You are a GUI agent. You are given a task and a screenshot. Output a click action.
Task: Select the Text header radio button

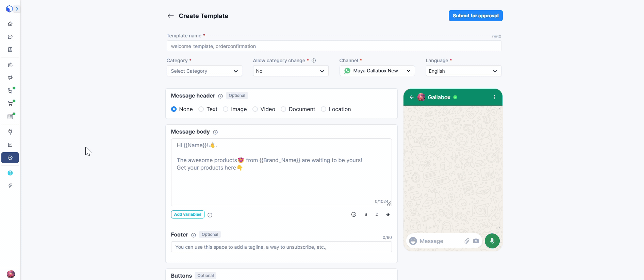tap(201, 109)
